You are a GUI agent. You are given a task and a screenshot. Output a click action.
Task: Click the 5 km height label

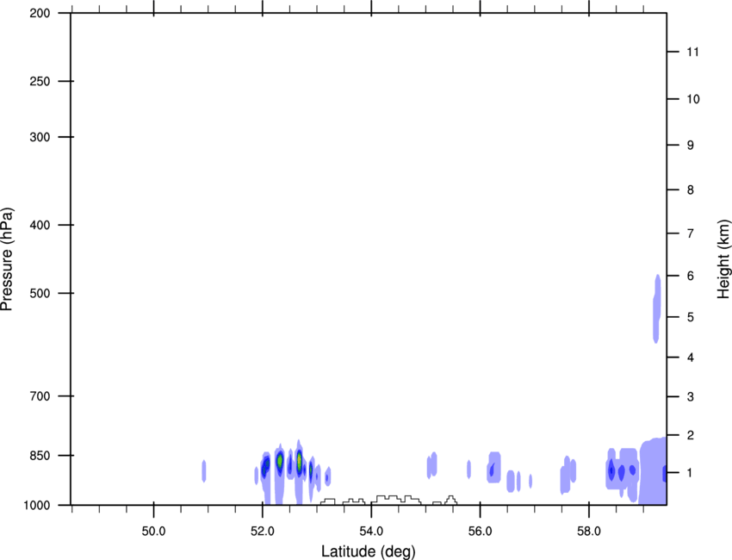691,317
